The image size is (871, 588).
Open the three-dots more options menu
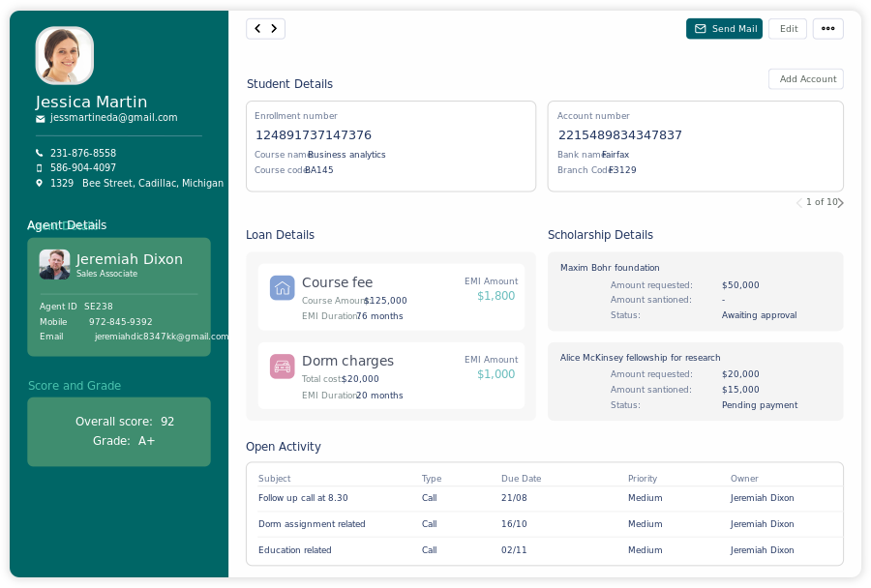point(827,29)
